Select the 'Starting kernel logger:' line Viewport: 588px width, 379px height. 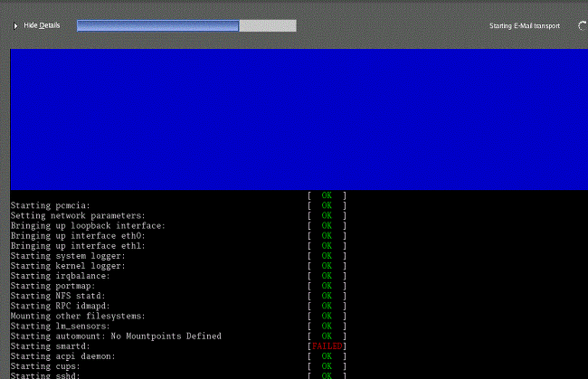pyautogui.click(x=68, y=266)
